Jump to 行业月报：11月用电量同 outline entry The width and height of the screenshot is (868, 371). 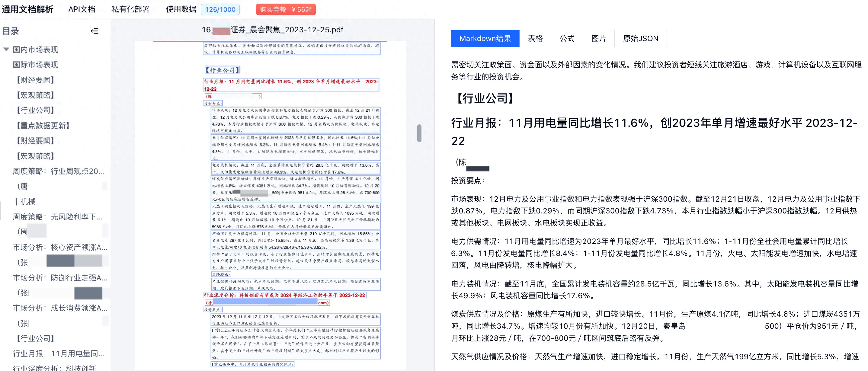[58, 353]
